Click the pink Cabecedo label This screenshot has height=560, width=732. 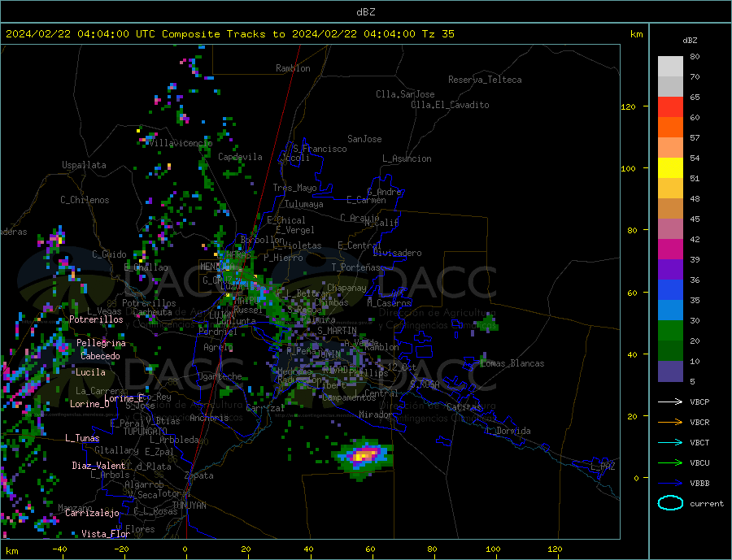click(x=100, y=356)
